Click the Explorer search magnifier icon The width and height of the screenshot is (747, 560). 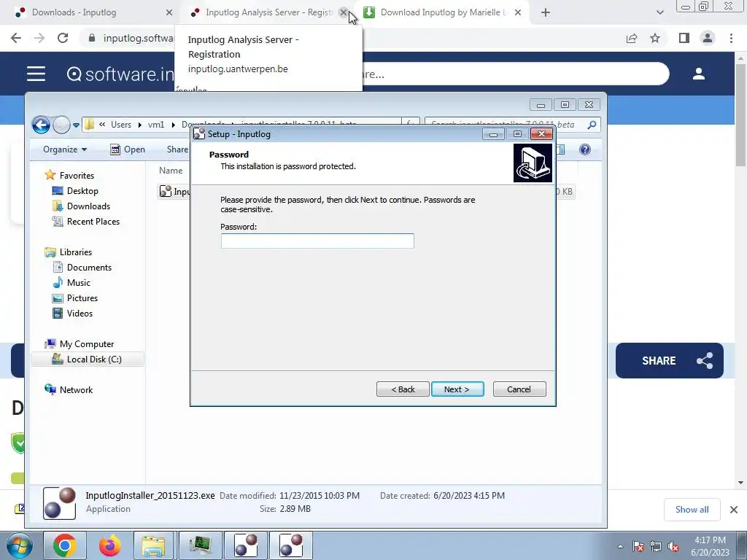click(592, 125)
